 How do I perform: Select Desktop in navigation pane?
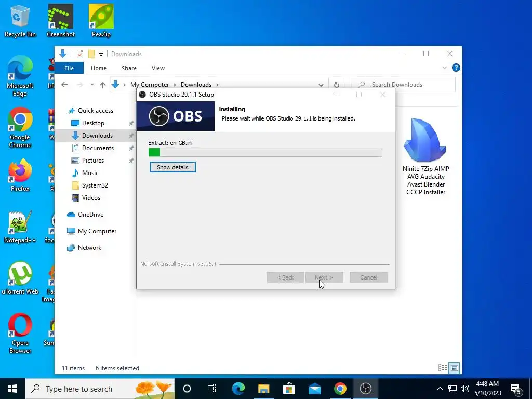[93, 123]
